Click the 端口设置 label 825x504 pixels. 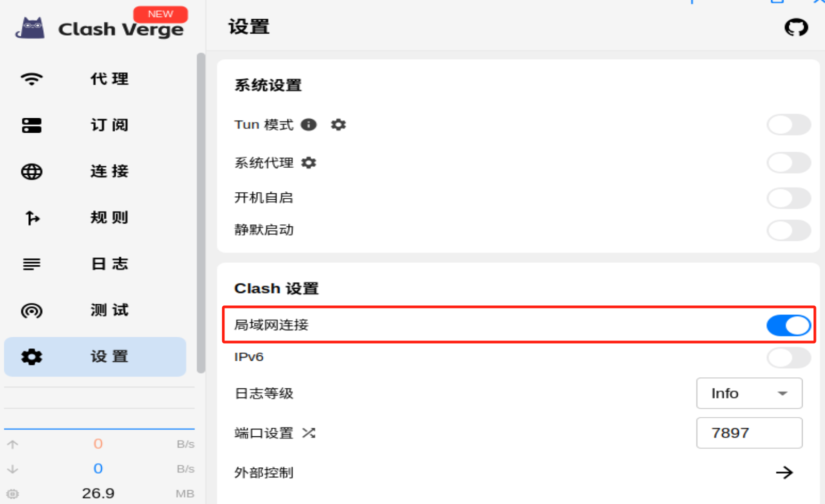pyautogui.click(x=264, y=433)
